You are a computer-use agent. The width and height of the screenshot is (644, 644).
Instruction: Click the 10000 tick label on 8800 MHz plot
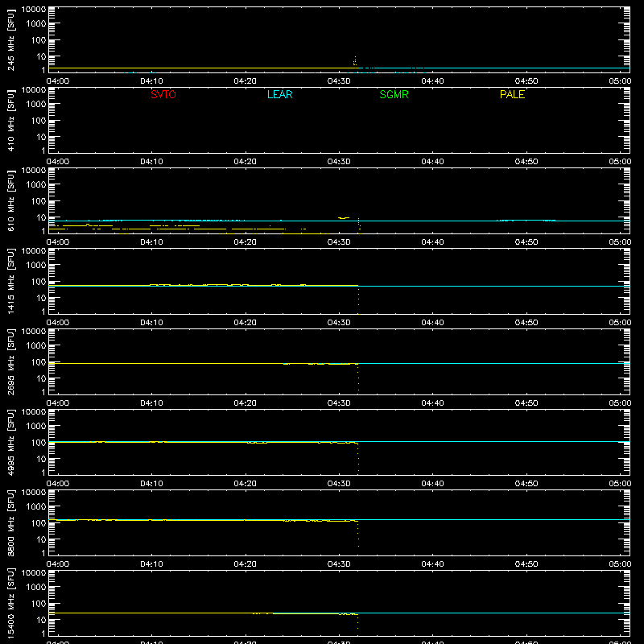coord(34,493)
